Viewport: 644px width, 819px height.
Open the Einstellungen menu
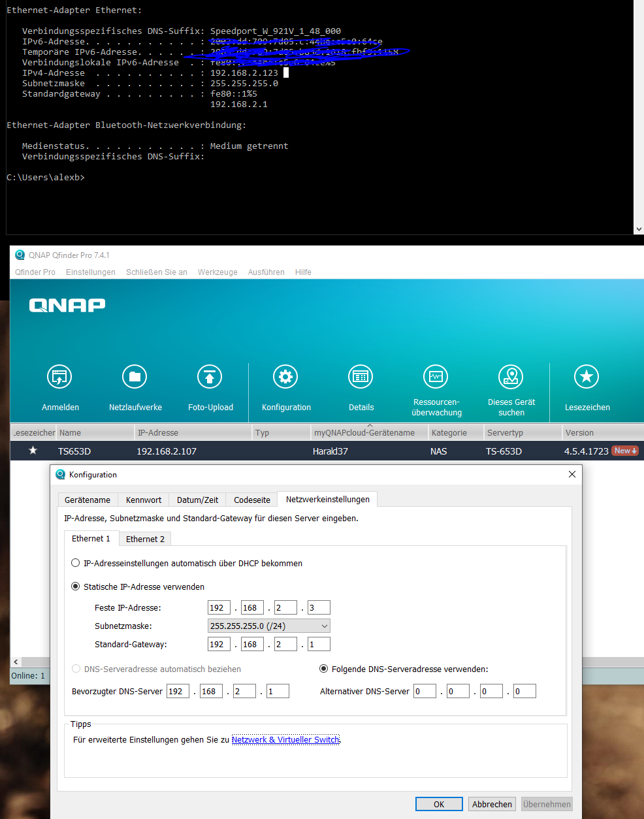coord(91,272)
